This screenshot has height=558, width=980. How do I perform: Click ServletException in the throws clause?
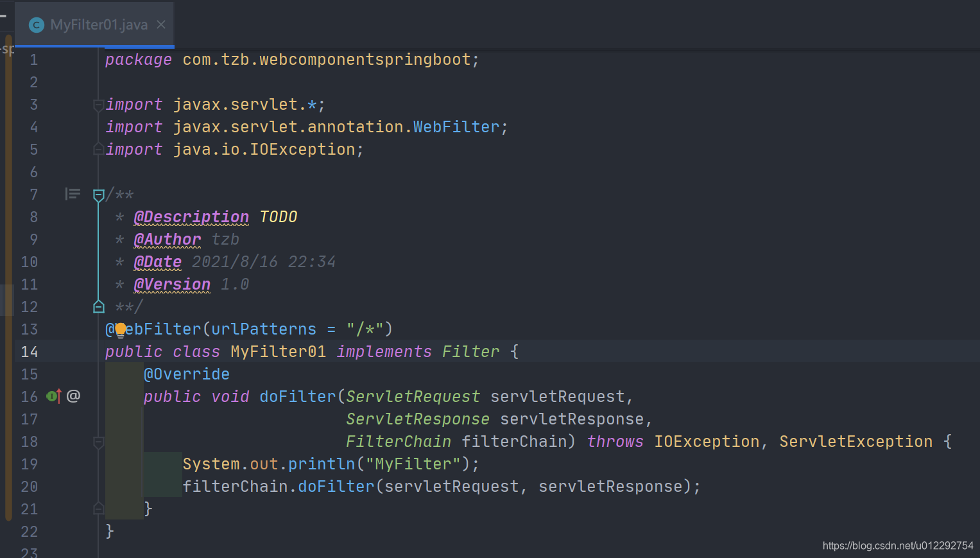[x=856, y=442]
